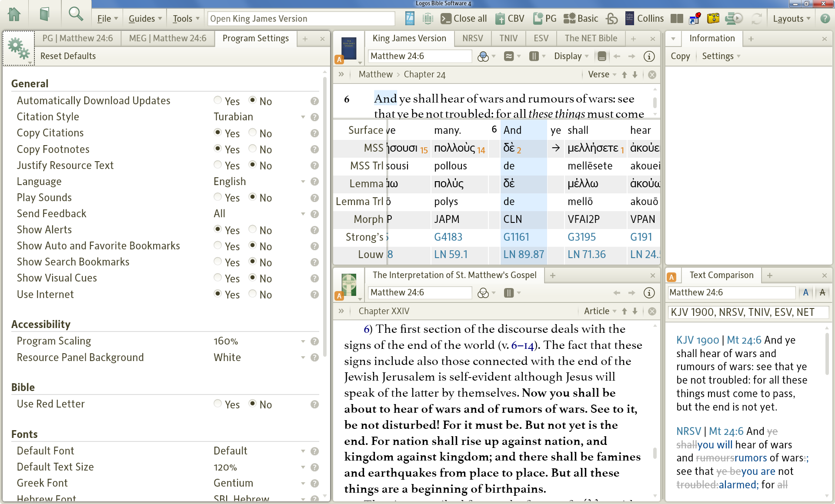Set Show Alerts to No
Image resolution: width=835 pixels, height=504 pixels.
click(252, 229)
